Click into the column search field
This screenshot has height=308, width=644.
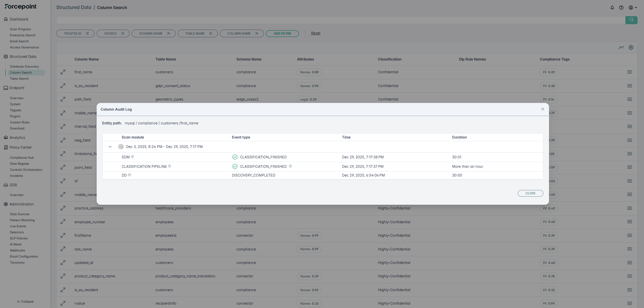click(x=340, y=20)
